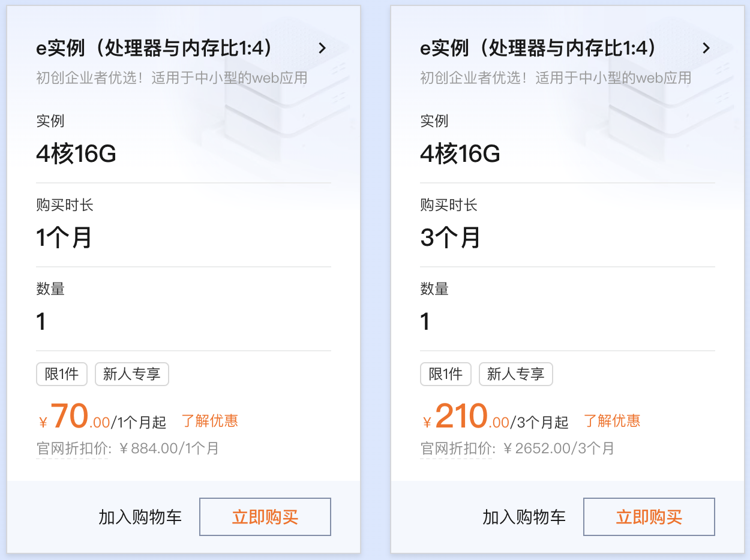The width and height of the screenshot is (750, 560).
Task: Click the 新人专享 badge on the left card
Action: point(132,374)
